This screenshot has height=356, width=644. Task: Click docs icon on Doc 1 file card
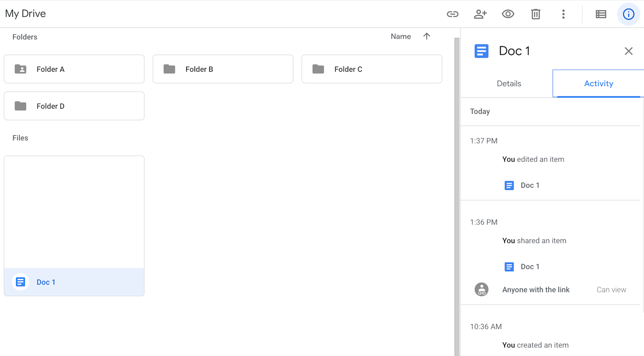(20, 282)
